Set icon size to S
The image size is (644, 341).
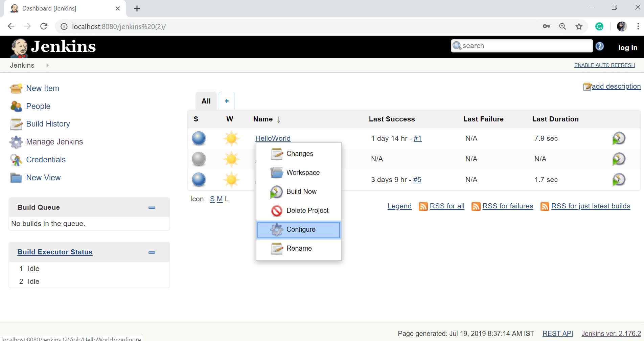212,199
